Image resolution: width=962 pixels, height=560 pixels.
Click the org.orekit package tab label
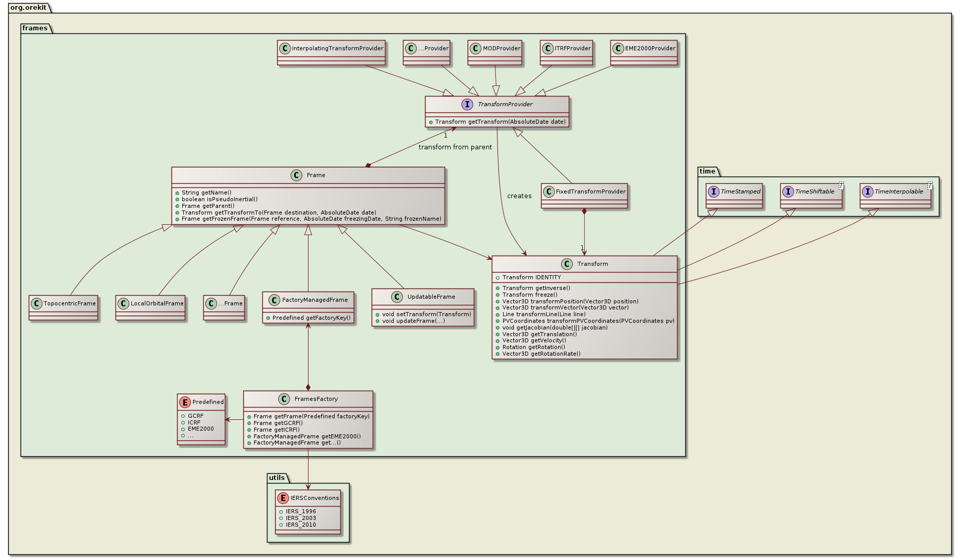[x=28, y=8]
